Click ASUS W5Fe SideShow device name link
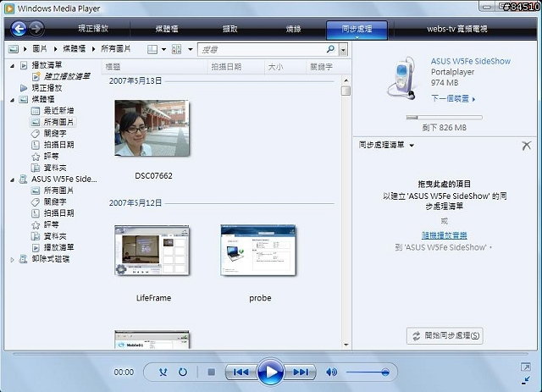This screenshot has height=392, width=542. pos(471,62)
